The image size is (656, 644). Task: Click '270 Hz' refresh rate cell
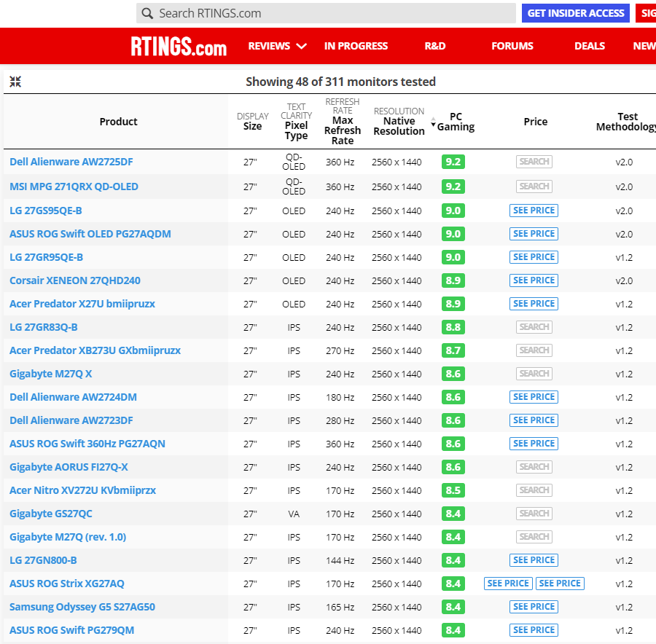click(x=340, y=351)
